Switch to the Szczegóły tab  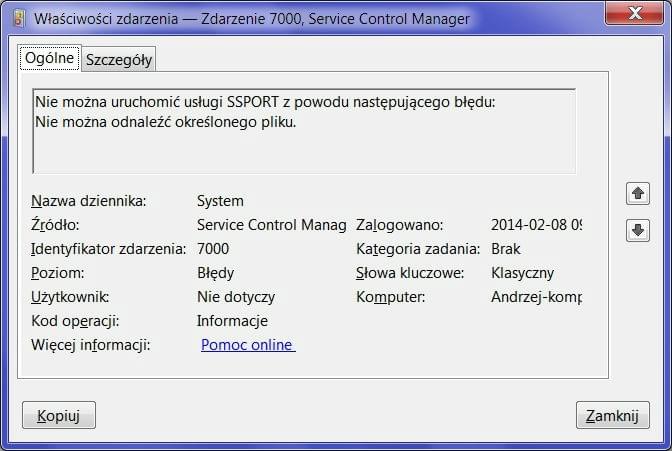click(x=119, y=60)
